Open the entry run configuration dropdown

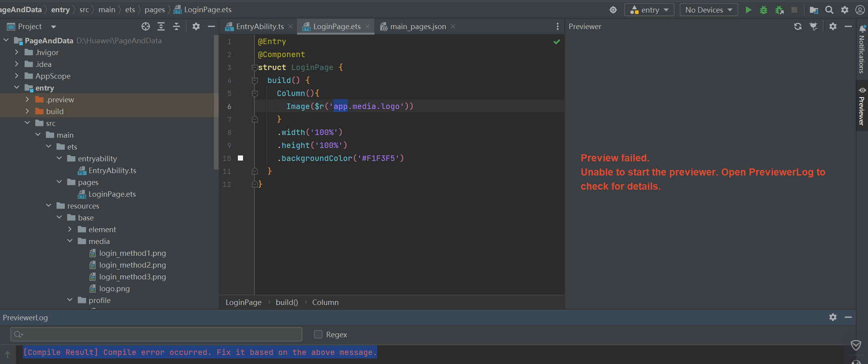tap(649, 10)
